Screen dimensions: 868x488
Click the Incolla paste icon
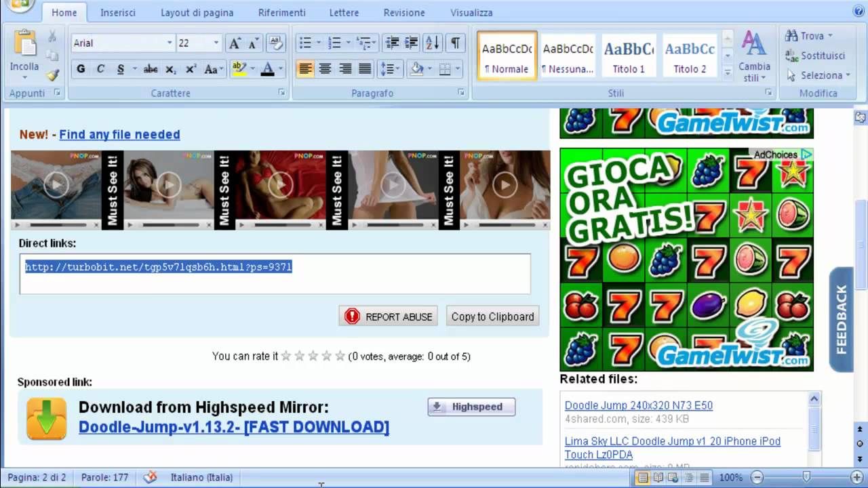24,45
